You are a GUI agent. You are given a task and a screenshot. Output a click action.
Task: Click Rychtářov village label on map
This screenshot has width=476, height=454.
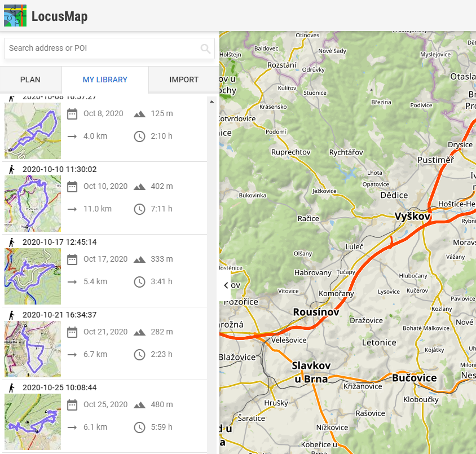point(346,152)
